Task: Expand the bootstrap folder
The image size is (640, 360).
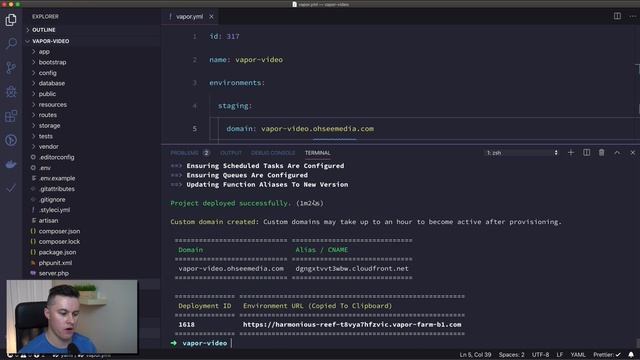Action: (x=52, y=62)
